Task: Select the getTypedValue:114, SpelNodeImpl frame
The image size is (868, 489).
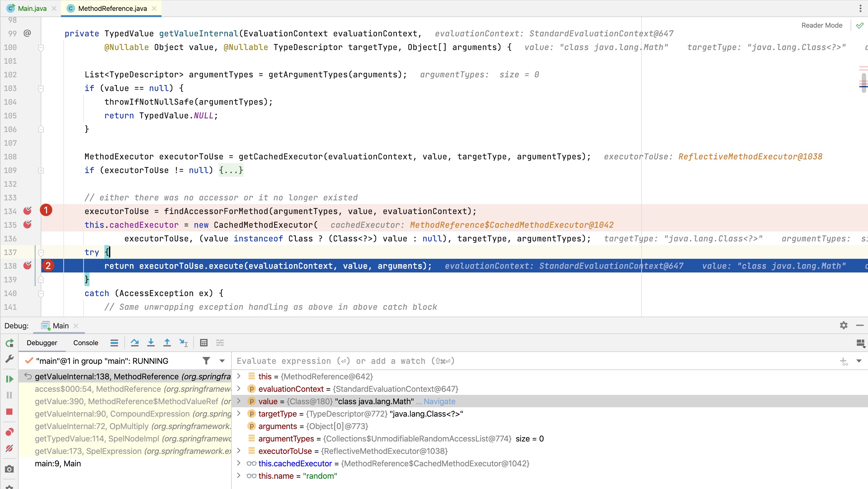Action: (x=125, y=439)
